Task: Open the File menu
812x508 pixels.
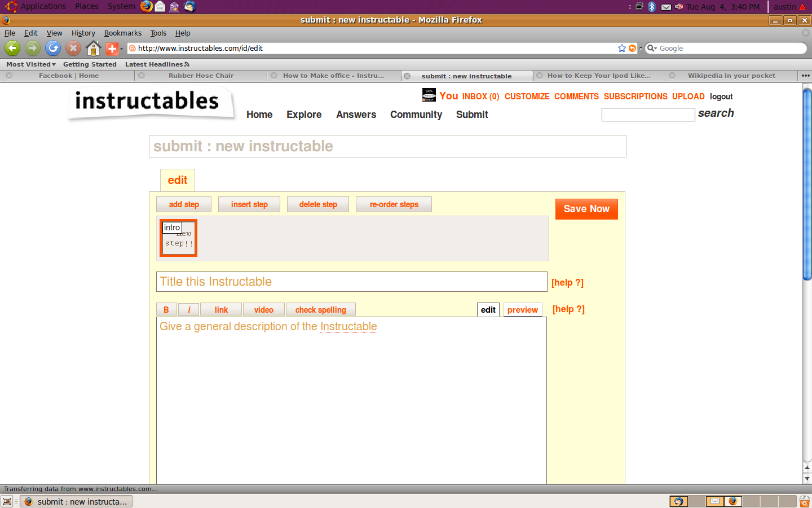Action: pyautogui.click(x=10, y=33)
